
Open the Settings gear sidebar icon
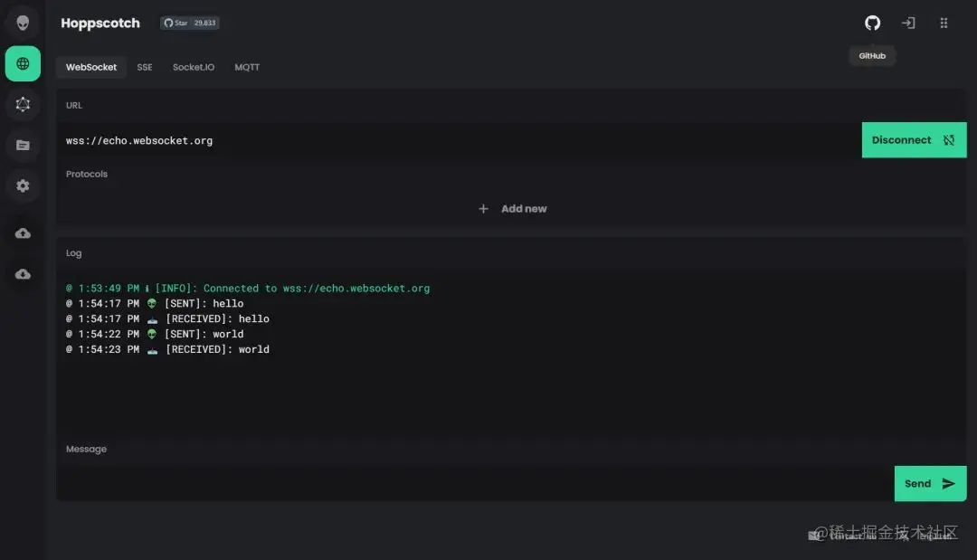tap(23, 185)
